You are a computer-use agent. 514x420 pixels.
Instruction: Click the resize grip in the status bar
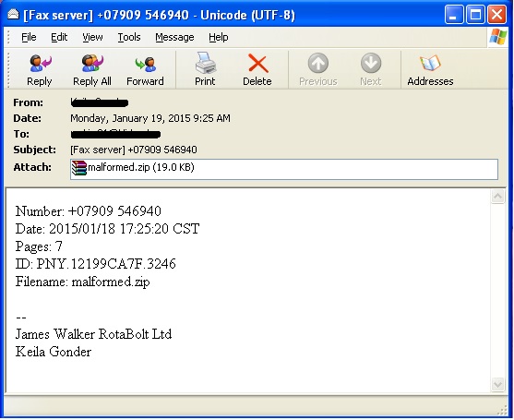pos(502,411)
